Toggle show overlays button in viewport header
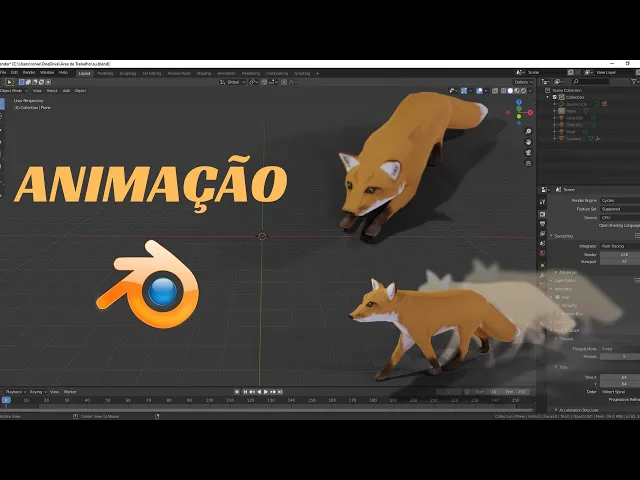Viewport: 640px width, 480px height. click(480, 91)
